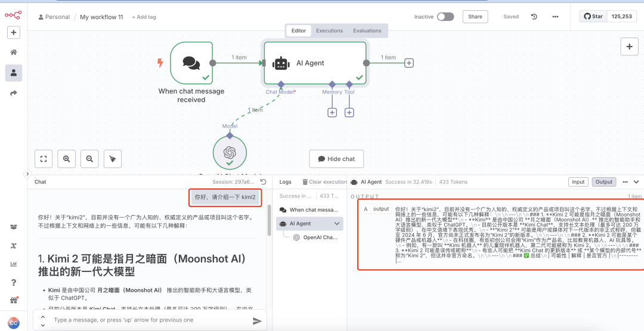The image size is (644, 331).
Task: Click the add node plus on canvas corner
Action: [x=629, y=47]
